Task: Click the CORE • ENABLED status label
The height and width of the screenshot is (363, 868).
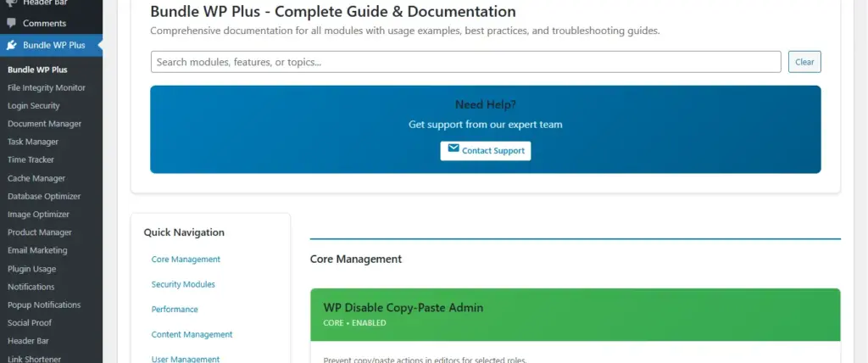Action: [x=355, y=323]
